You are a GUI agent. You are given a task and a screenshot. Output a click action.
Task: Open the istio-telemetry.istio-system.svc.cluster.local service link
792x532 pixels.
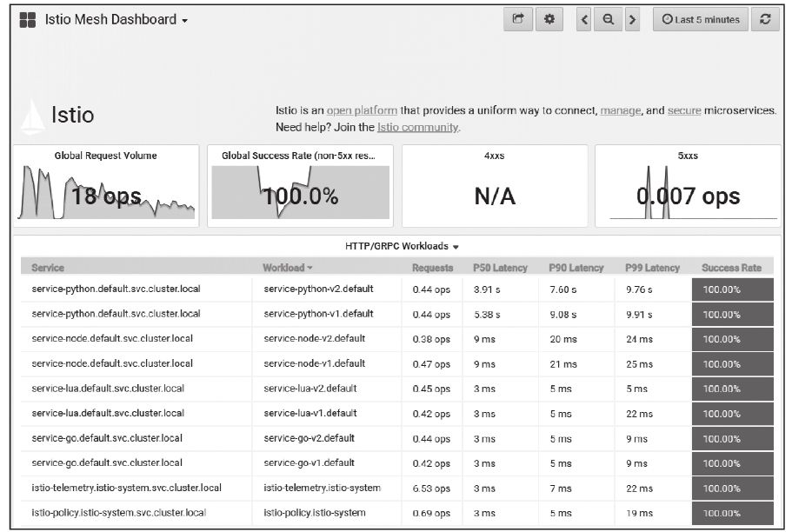126,488
